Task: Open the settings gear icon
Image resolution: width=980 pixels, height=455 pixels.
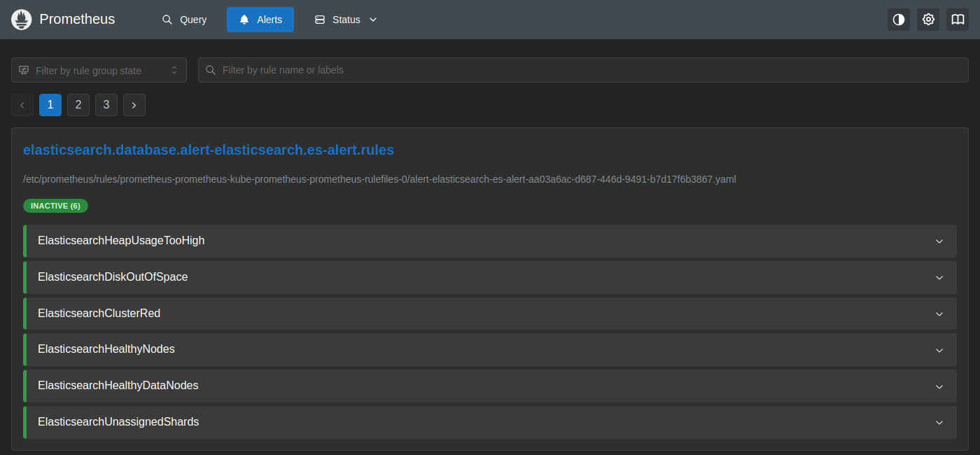Action: coord(928,20)
